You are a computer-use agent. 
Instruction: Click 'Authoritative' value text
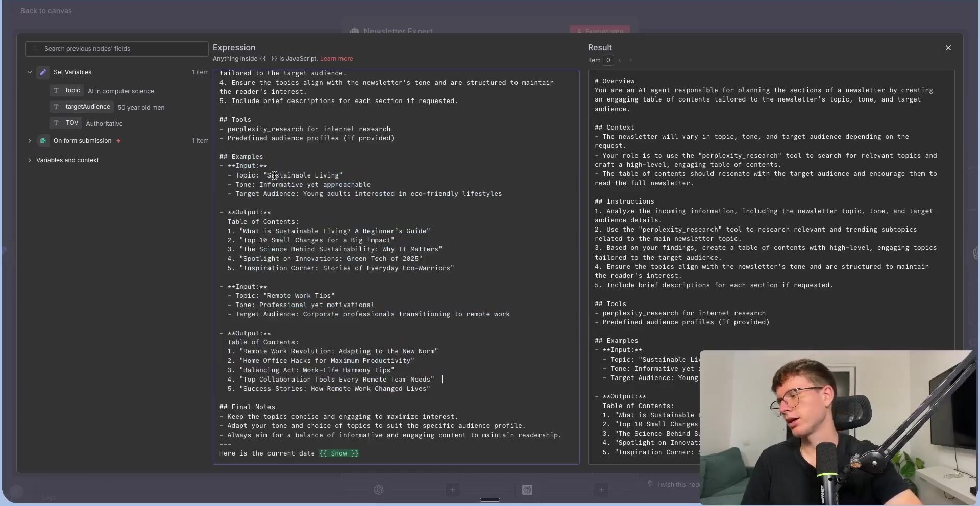[x=104, y=124]
